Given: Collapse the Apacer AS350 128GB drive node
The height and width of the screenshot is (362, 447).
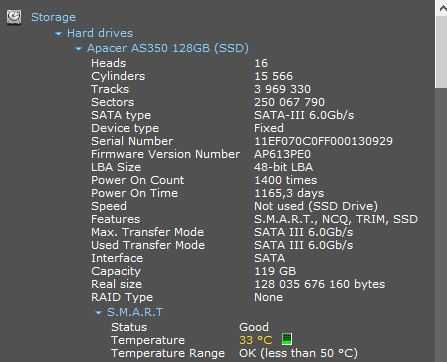Looking at the screenshot, I should pos(78,49).
